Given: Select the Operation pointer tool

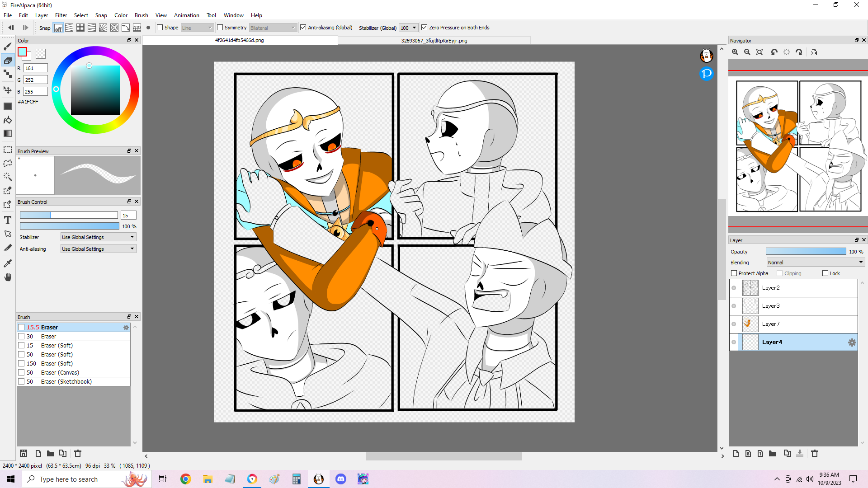Looking at the screenshot, I should (x=8, y=234).
